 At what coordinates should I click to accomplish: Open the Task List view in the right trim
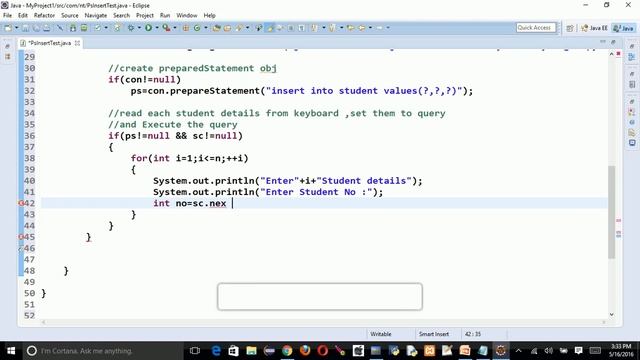pos(632,84)
